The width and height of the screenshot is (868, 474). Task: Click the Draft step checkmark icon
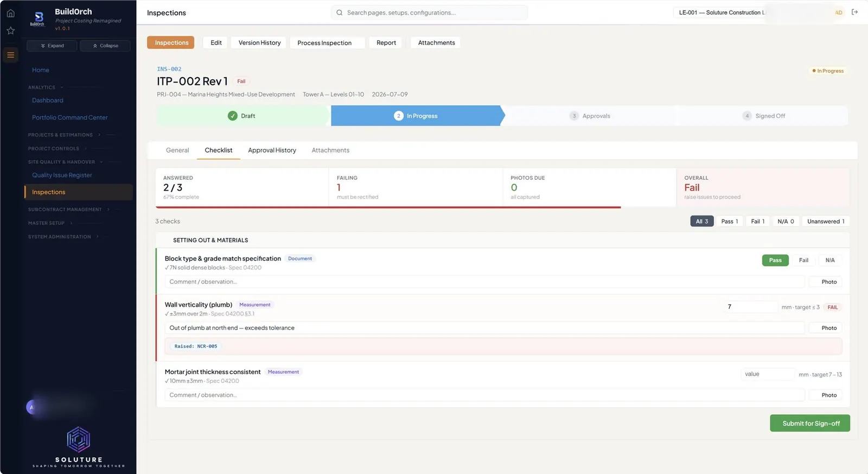coord(233,116)
